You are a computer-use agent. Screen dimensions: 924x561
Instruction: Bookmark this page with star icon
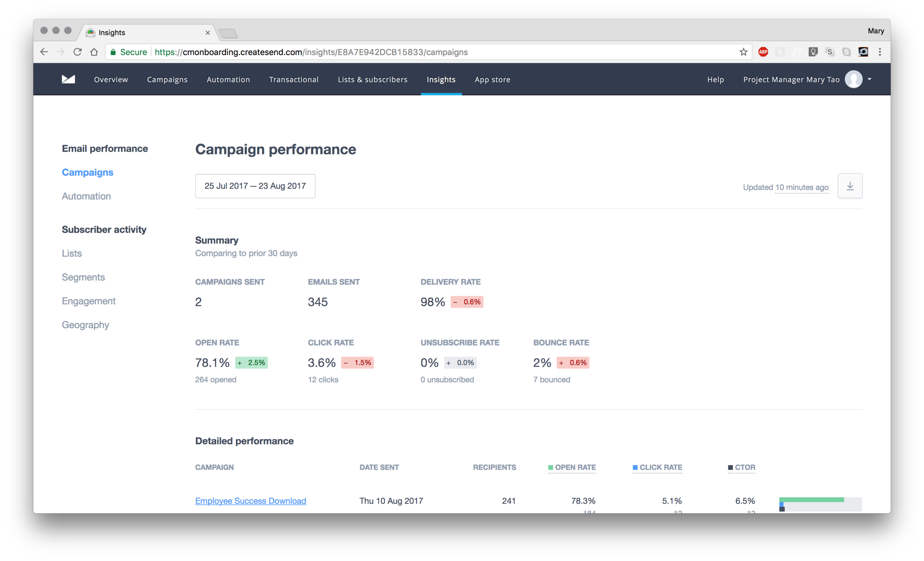743,52
